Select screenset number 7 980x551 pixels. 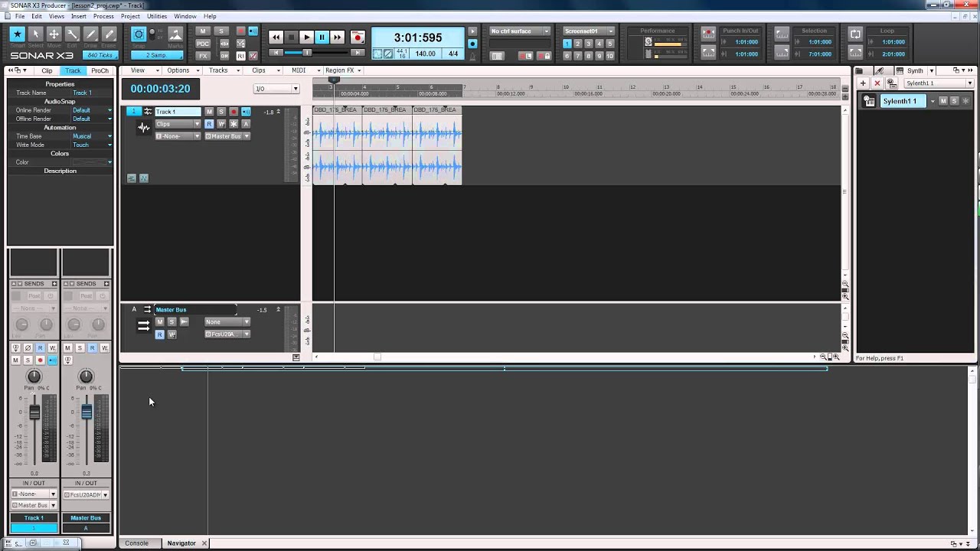pyautogui.click(x=578, y=56)
